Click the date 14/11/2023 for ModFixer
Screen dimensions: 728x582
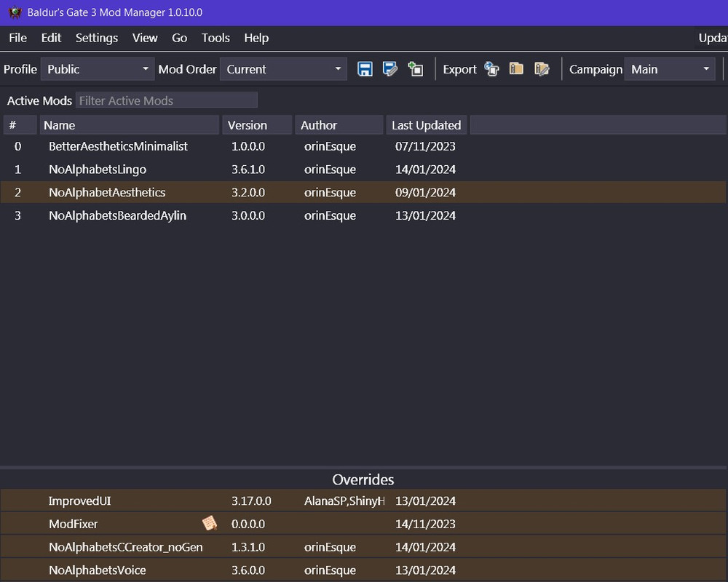tap(425, 524)
